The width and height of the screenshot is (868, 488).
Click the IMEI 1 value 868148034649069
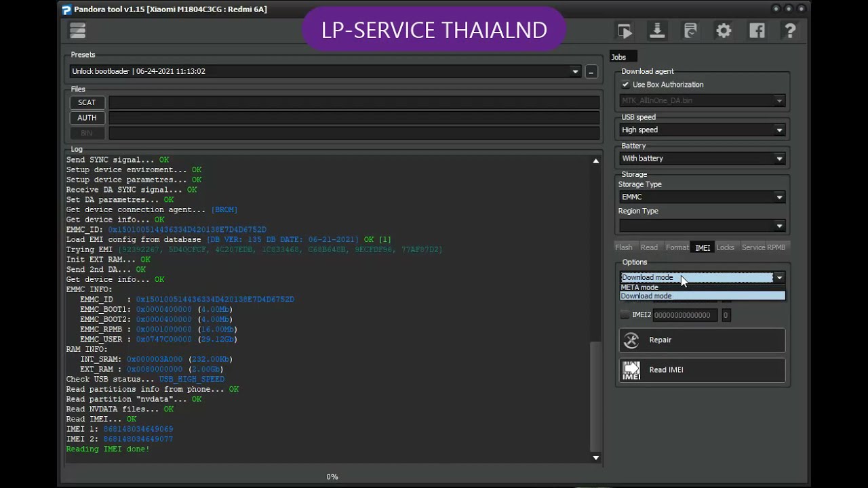pos(138,429)
